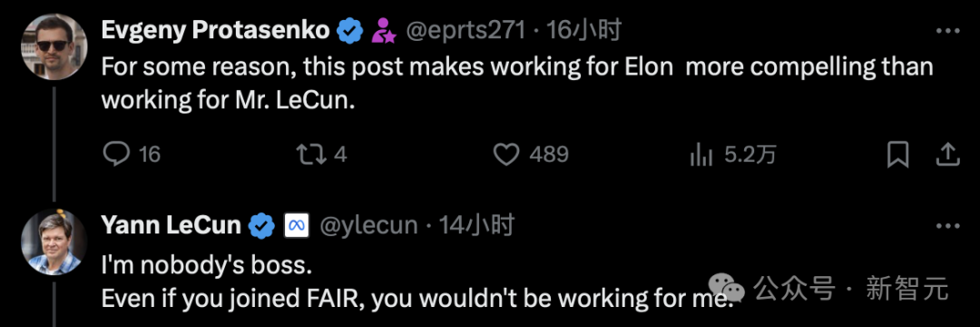Click the 14小时 timestamp on LeCun's reply
The width and height of the screenshot is (980, 327).
[477, 225]
